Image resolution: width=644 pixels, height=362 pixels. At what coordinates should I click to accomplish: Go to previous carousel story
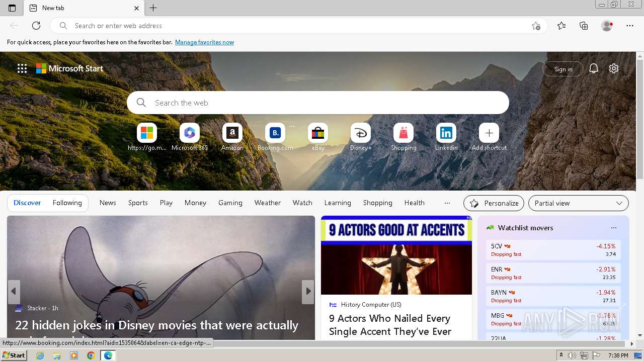(14, 292)
